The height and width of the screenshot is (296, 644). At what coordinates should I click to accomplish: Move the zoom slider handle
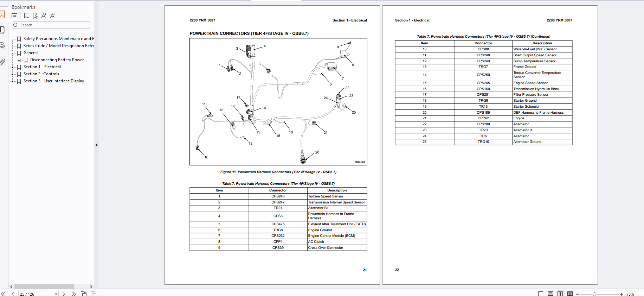pyautogui.click(x=594, y=294)
